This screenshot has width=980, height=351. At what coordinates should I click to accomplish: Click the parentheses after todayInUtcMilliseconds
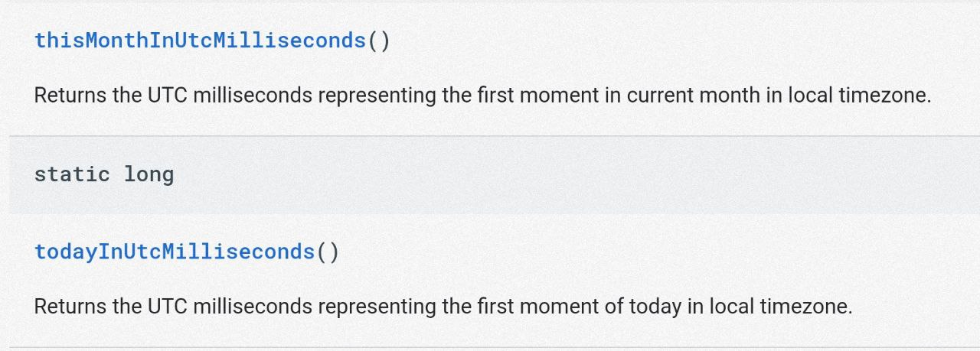(328, 252)
